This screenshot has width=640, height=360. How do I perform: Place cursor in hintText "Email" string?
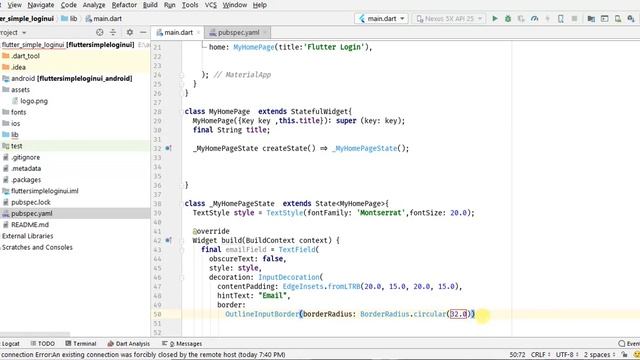pyautogui.click(x=274, y=296)
